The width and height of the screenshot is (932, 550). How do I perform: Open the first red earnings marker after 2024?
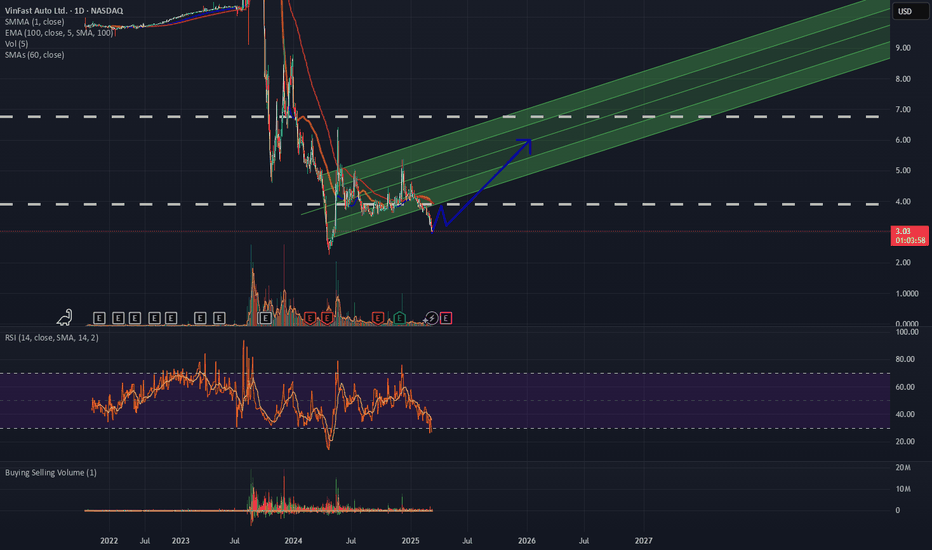coord(310,318)
